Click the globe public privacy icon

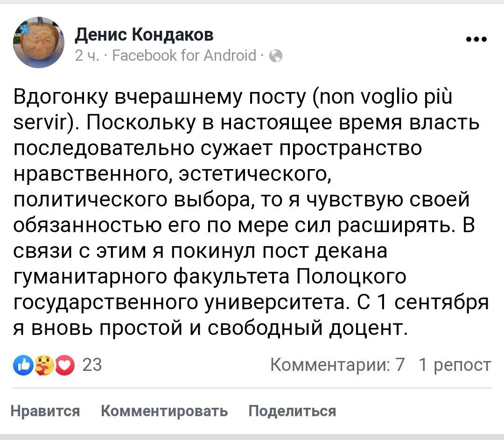[276, 56]
